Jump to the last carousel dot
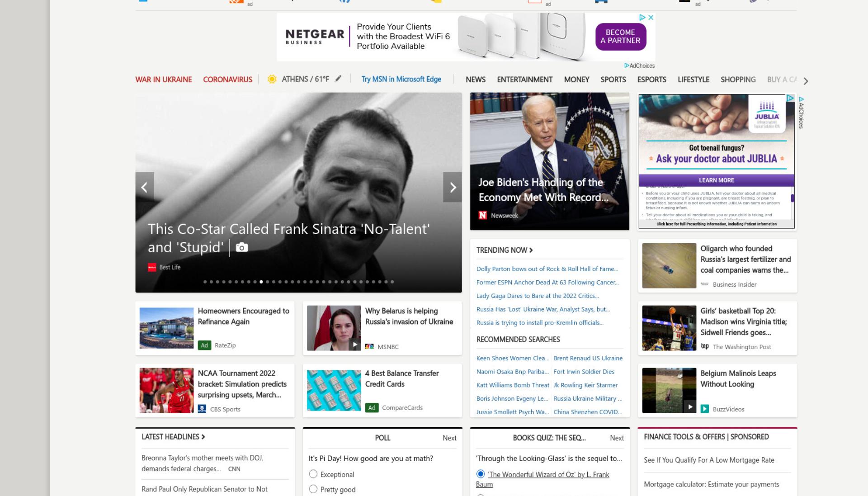The height and width of the screenshot is (496, 868). tap(392, 282)
